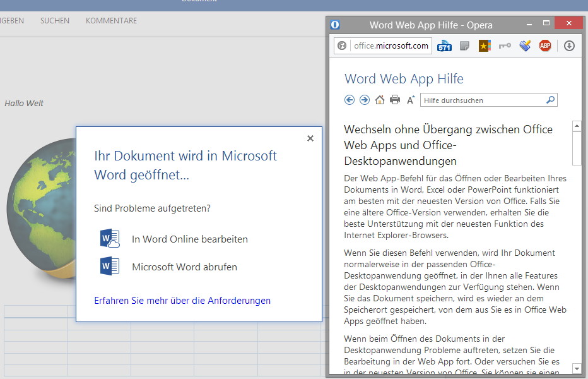Image resolution: width=588 pixels, height=379 pixels.
Task: Click the Hallo Welt text in the document
Action: [24, 104]
